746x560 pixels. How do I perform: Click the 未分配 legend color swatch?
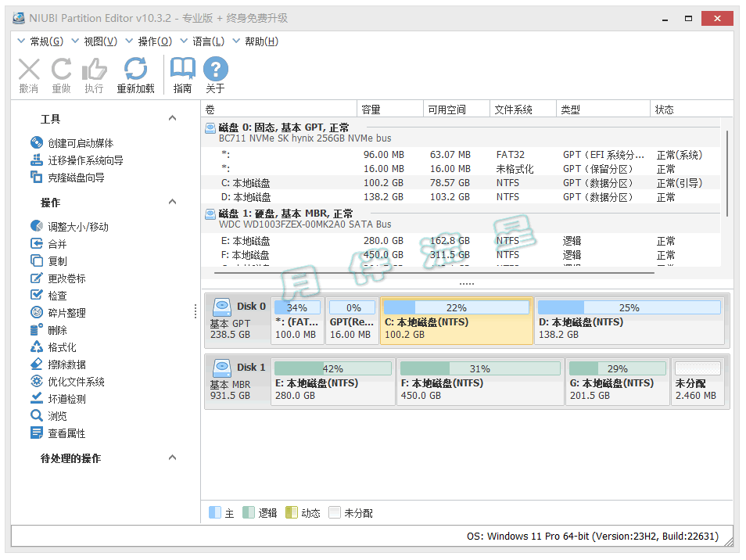point(335,512)
